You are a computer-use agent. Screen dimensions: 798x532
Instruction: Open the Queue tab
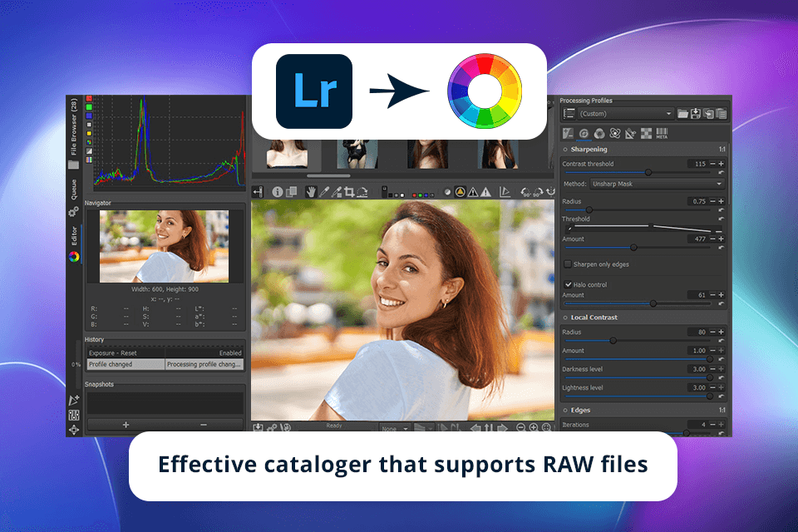74,196
